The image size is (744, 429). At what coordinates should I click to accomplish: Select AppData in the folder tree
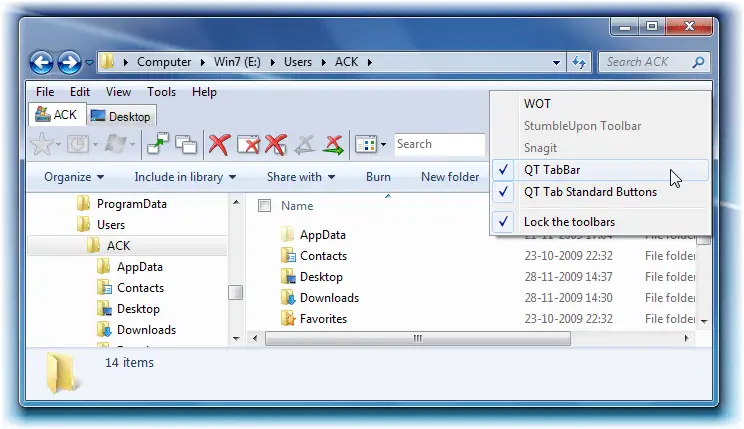tap(140, 267)
